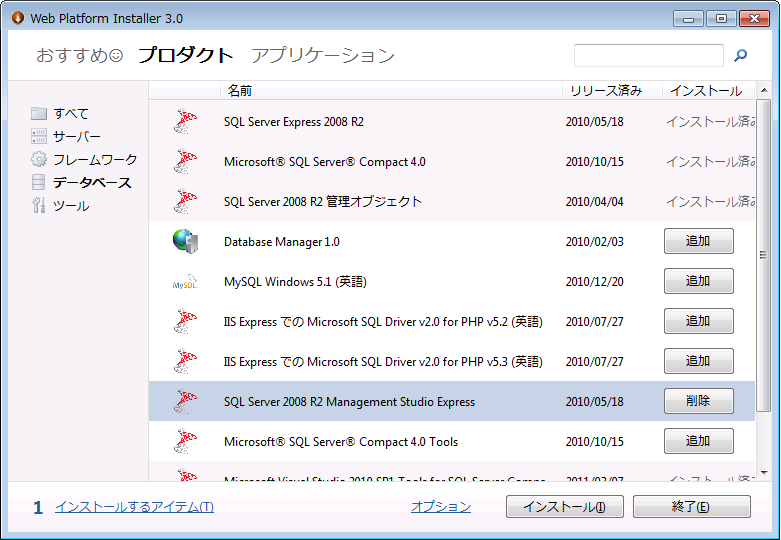Switch to the プロダクト tab
Image resolution: width=781 pixels, height=540 pixels.
(185, 55)
